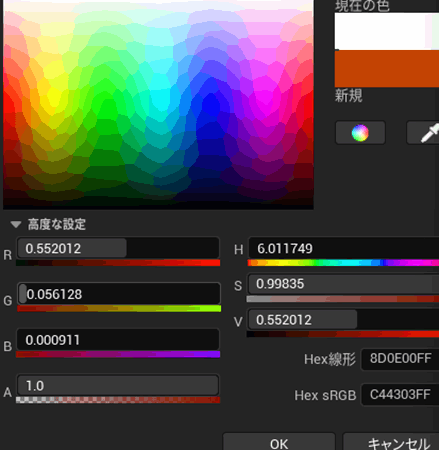Click the orange new color swatch
The width and height of the screenshot is (439, 450).
click(x=387, y=69)
